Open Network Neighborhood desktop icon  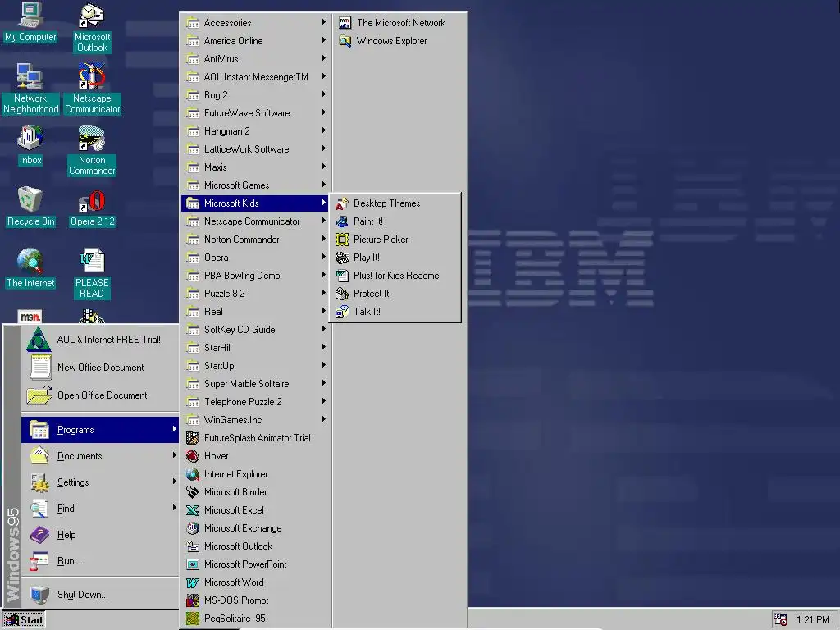[x=30, y=89]
